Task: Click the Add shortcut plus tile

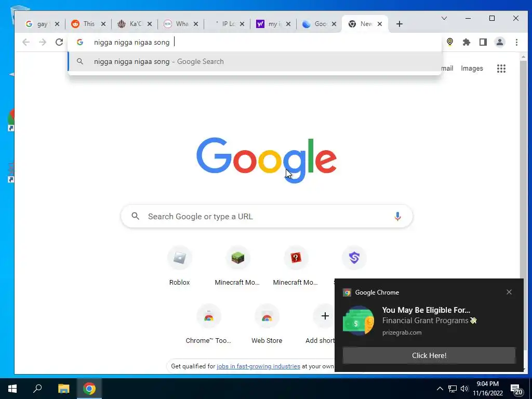Action: (x=325, y=316)
